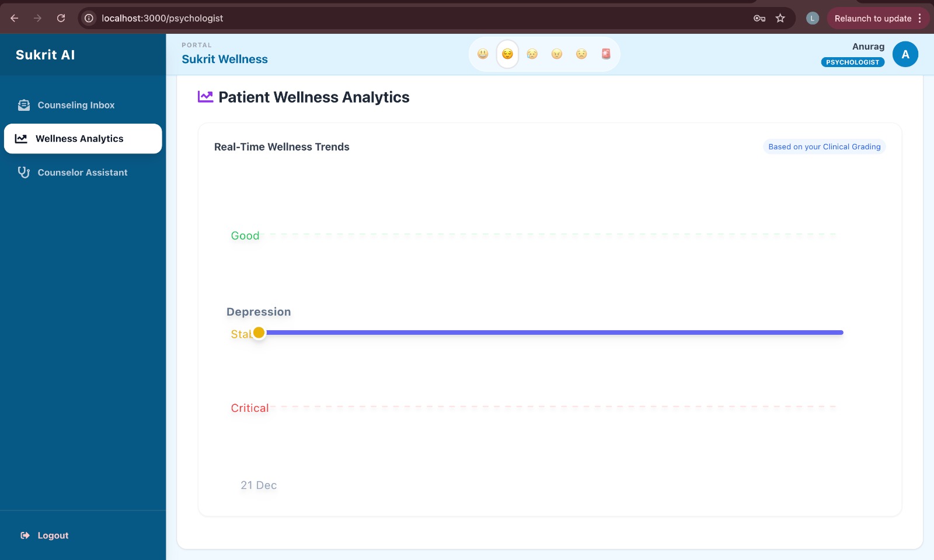Select the calm relieved emoji mood
Image resolution: width=934 pixels, height=560 pixels.
[x=507, y=54]
